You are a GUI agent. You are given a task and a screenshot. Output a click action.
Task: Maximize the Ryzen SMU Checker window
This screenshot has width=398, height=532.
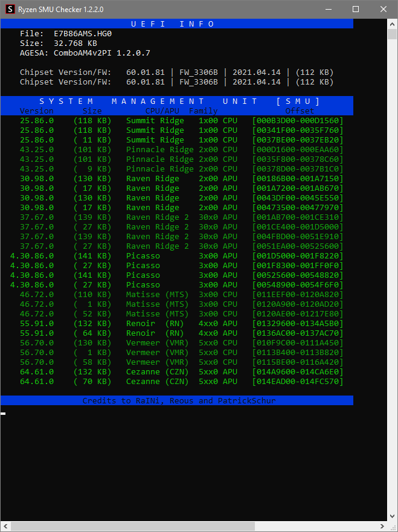click(356, 10)
